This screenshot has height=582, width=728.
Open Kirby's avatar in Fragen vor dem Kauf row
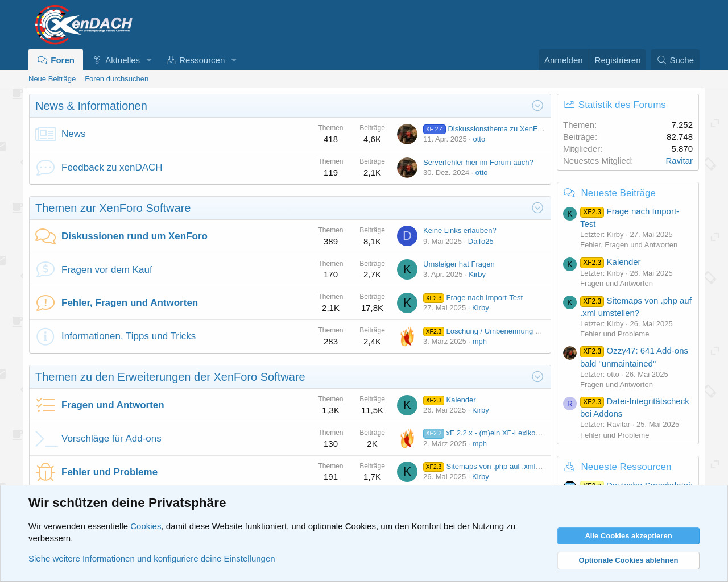pos(407,269)
